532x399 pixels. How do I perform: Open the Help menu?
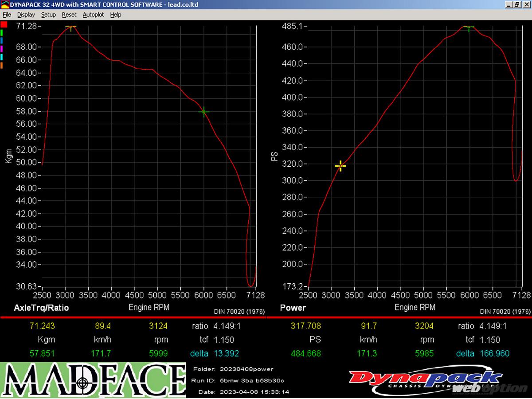coord(116,15)
